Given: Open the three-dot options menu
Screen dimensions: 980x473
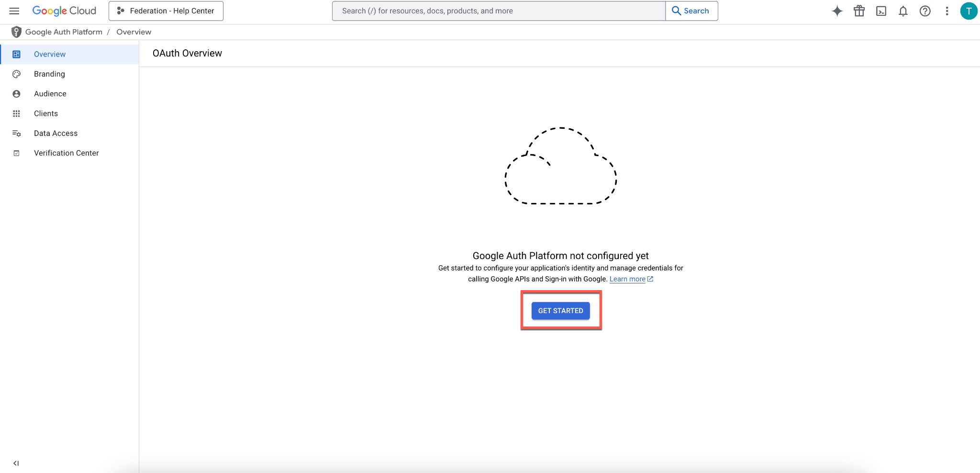Looking at the screenshot, I should (946, 11).
